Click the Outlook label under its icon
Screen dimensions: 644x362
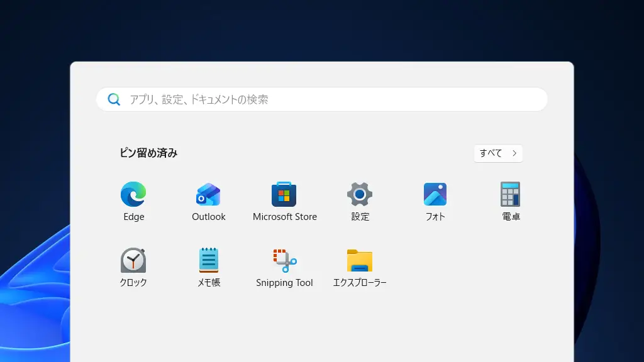pos(208,216)
